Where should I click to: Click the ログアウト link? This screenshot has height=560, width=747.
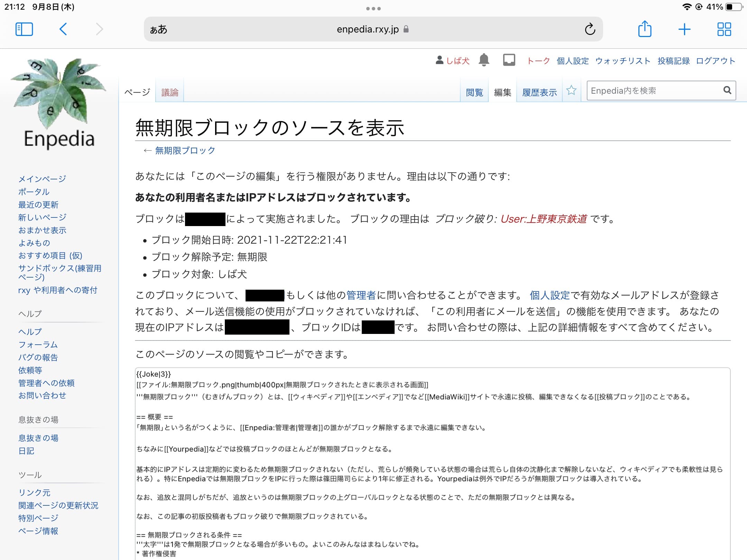[715, 61]
